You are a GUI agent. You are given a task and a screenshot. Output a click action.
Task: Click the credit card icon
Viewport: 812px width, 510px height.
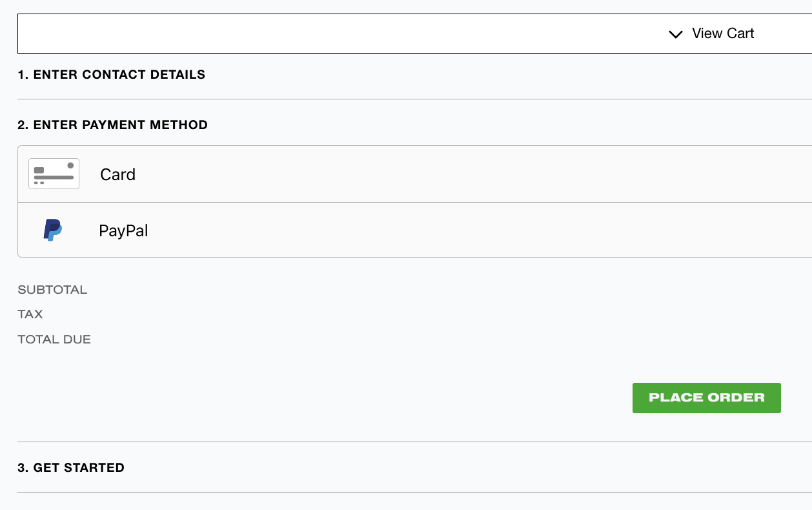point(54,174)
